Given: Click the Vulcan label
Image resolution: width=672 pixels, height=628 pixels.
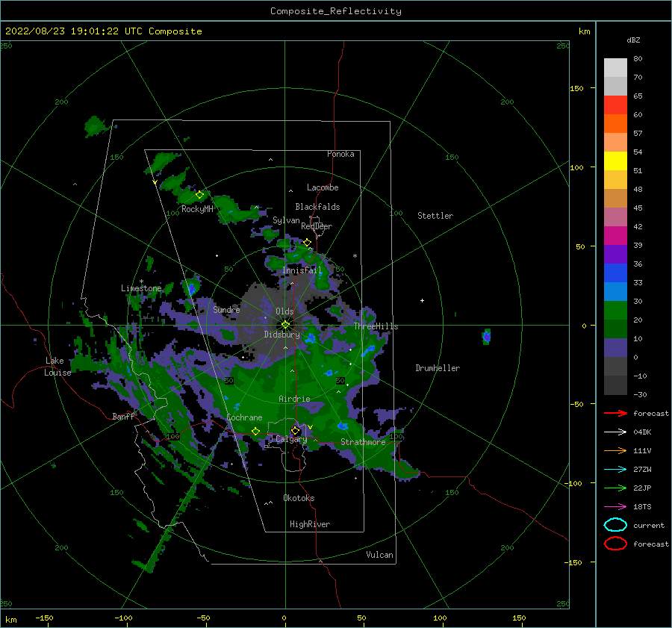Looking at the screenshot, I should tap(380, 555).
